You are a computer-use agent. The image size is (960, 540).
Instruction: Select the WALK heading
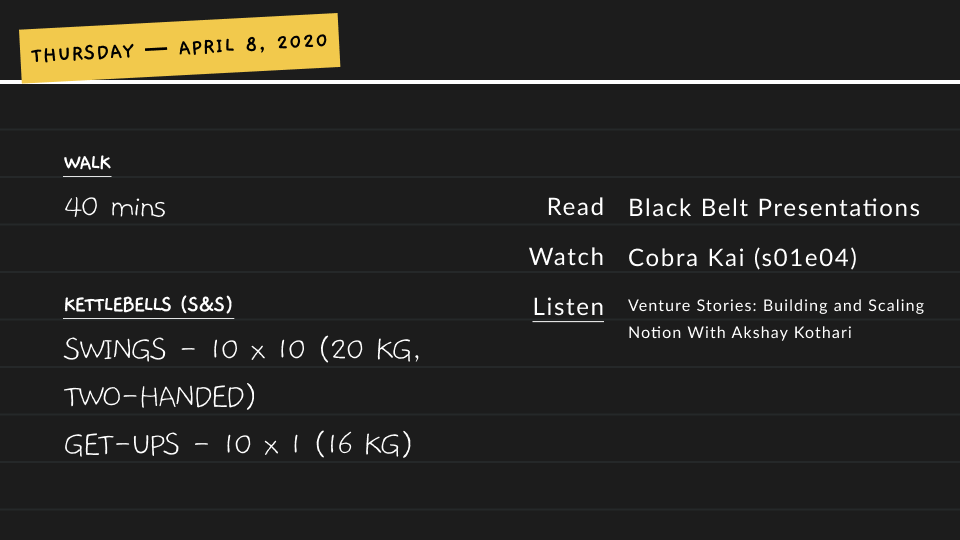tap(88, 163)
